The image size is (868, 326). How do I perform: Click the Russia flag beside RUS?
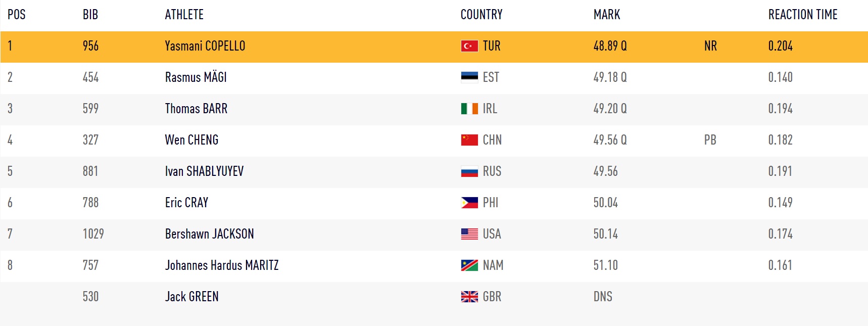[x=469, y=171]
